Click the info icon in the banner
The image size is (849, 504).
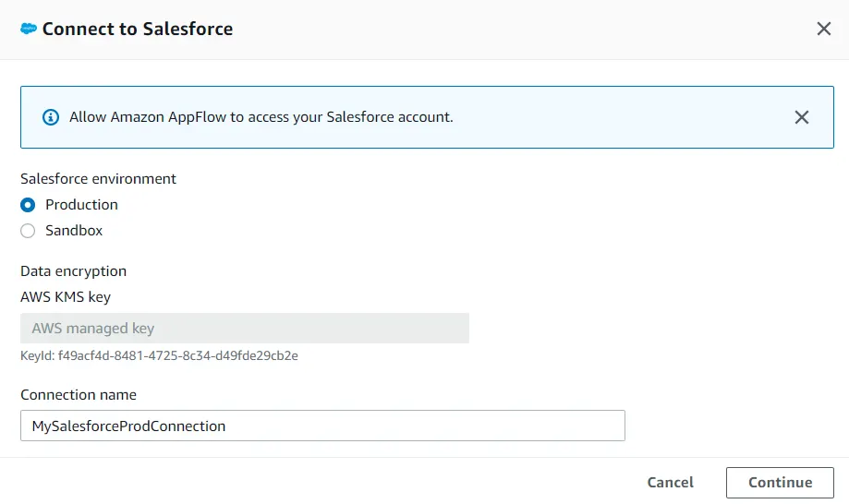[51, 117]
